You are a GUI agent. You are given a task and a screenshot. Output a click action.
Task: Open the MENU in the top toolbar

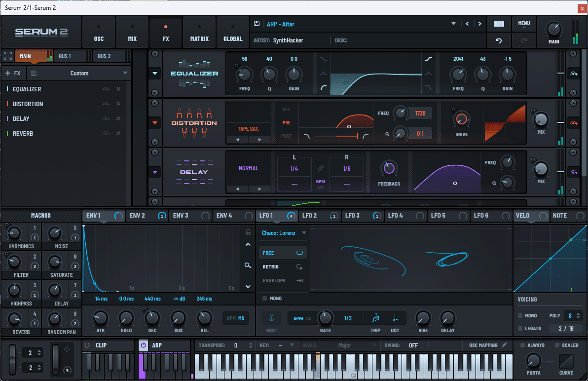pyautogui.click(x=524, y=24)
